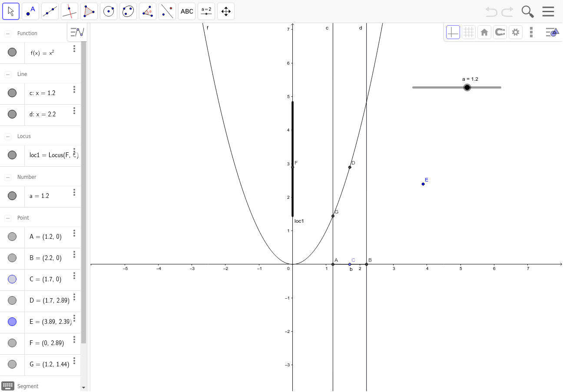Image resolution: width=563 pixels, height=392 pixels.
Task: Collapse the Point section in algebra view
Action: click(x=7, y=217)
